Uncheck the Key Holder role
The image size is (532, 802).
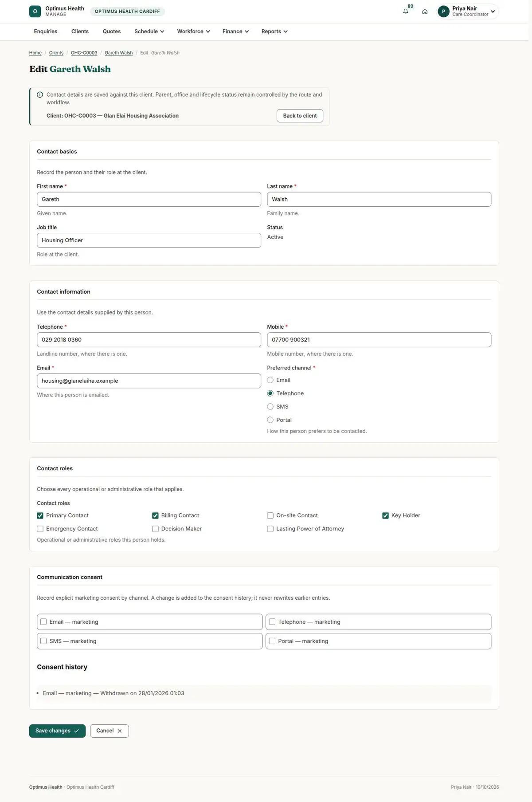click(385, 515)
